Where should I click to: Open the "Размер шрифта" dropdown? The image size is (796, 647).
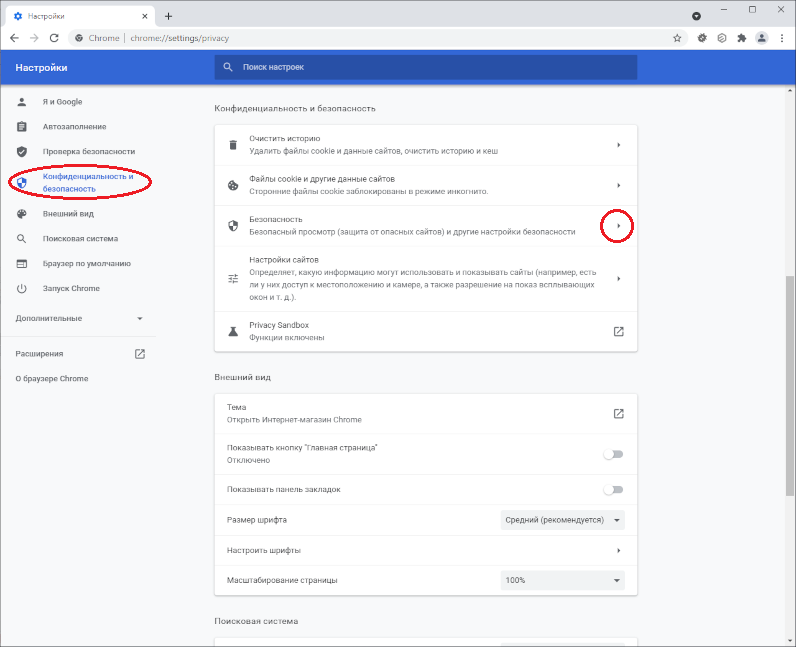(562, 520)
